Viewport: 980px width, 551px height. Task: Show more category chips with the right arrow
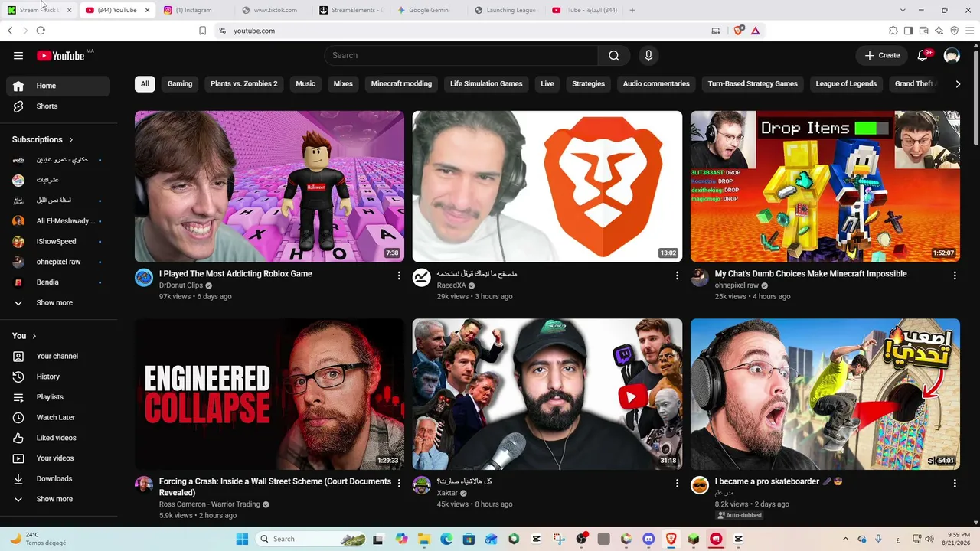pyautogui.click(x=958, y=84)
